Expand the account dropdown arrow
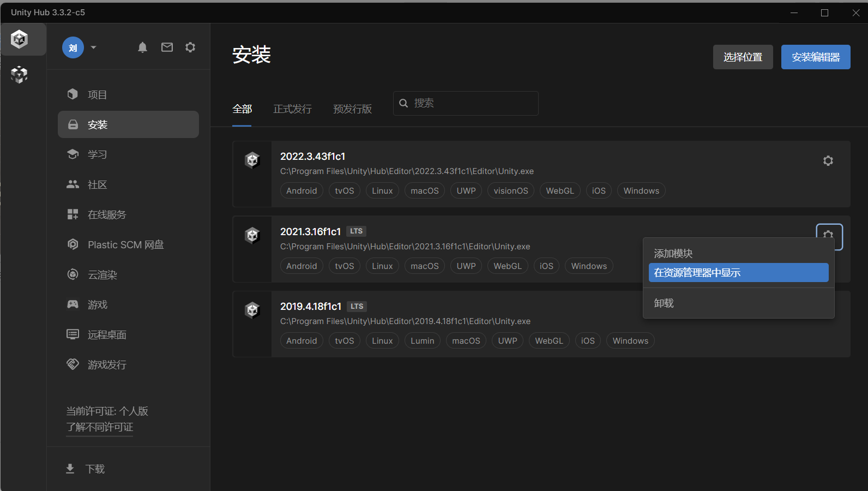The image size is (868, 491). pos(94,47)
